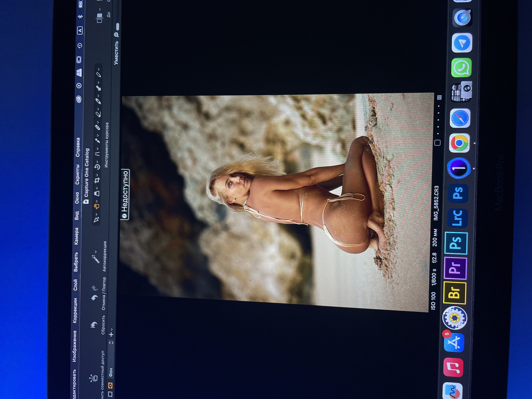Click the zoom magnifier icon near Уместить

point(116,35)
